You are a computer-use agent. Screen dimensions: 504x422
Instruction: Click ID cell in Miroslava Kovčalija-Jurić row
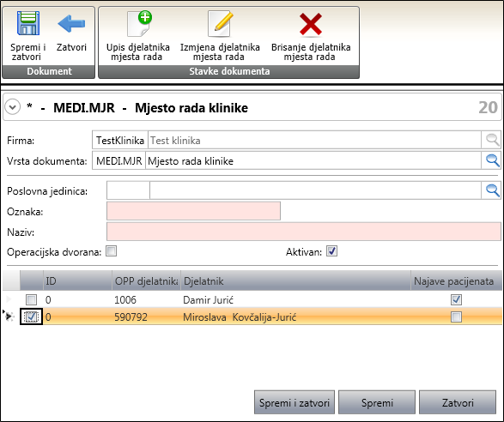[77, 317]
